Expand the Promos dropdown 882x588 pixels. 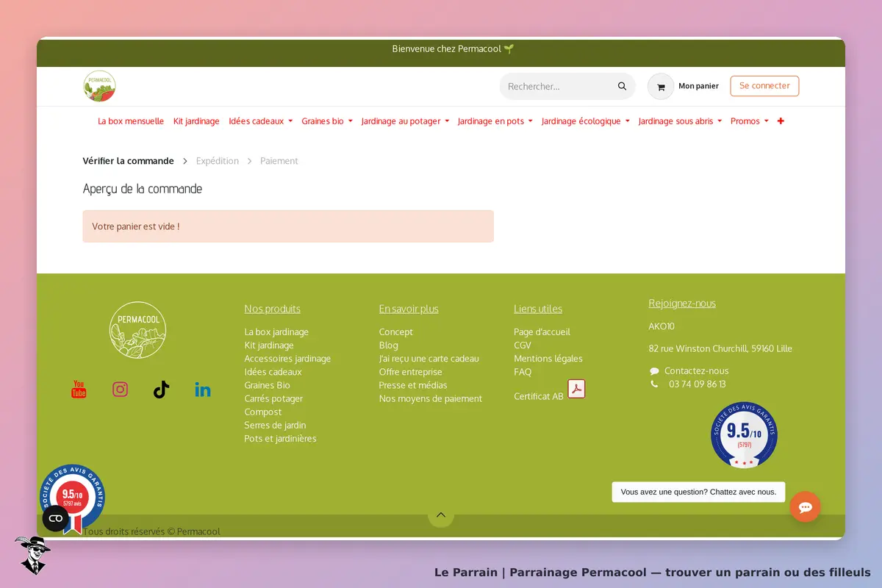[750, 121]
